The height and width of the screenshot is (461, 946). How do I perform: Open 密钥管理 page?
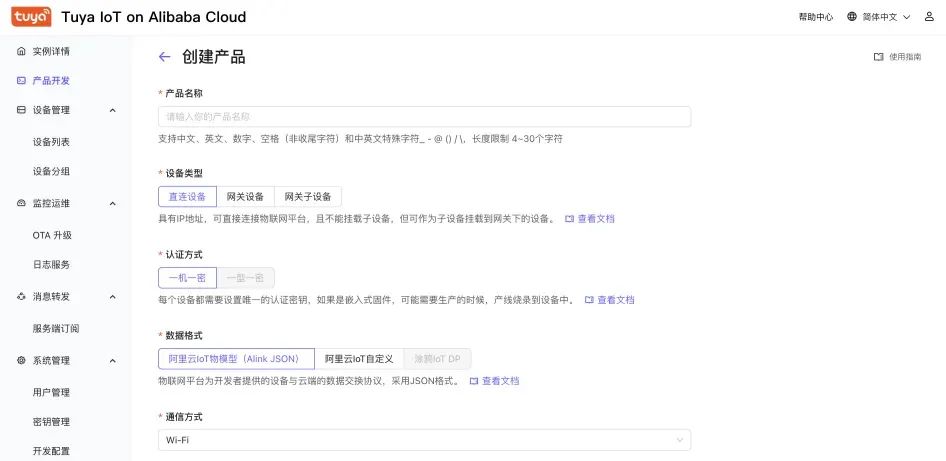tap(51, 422)
